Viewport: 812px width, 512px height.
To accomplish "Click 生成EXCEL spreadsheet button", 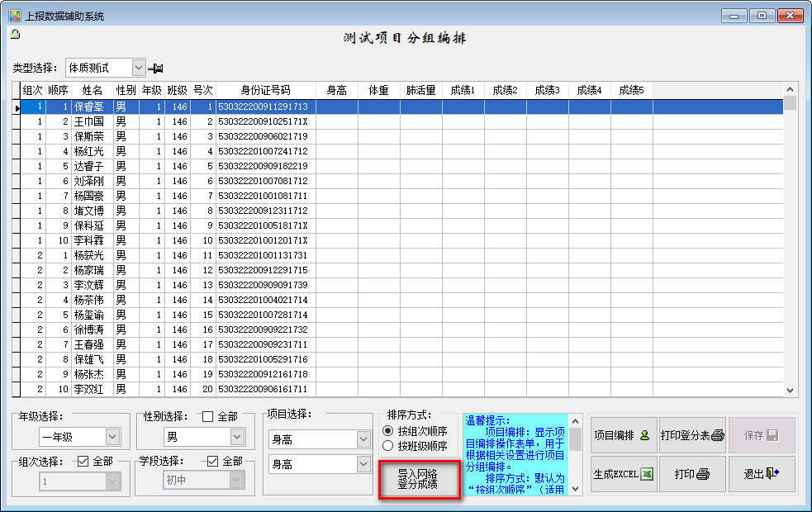I will pos(623,475).
